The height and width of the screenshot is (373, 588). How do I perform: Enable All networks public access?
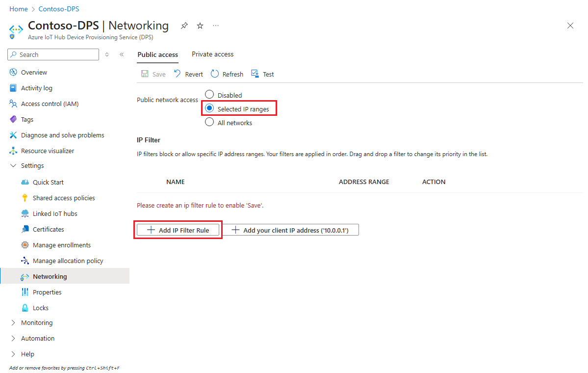point(209,122)
